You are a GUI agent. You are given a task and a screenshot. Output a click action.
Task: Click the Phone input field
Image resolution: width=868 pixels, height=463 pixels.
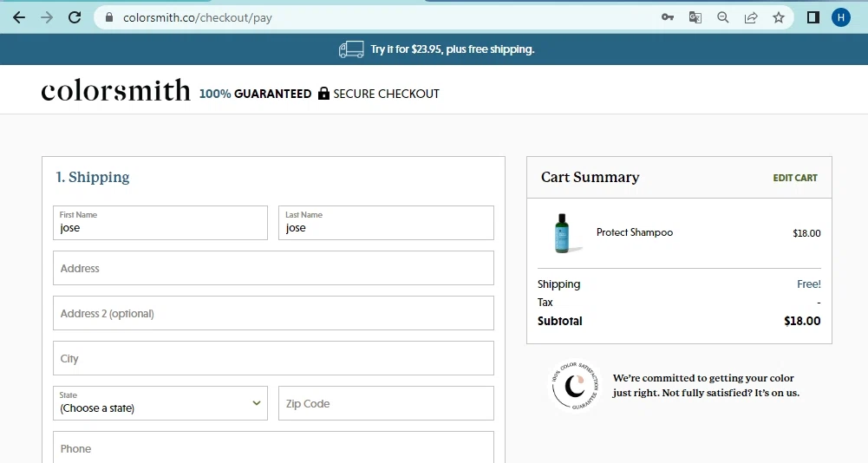[273, 447]
